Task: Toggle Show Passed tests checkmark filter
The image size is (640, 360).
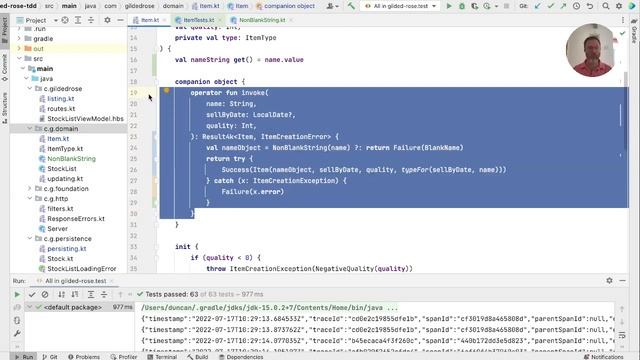Action: click(x=32, y=294)
